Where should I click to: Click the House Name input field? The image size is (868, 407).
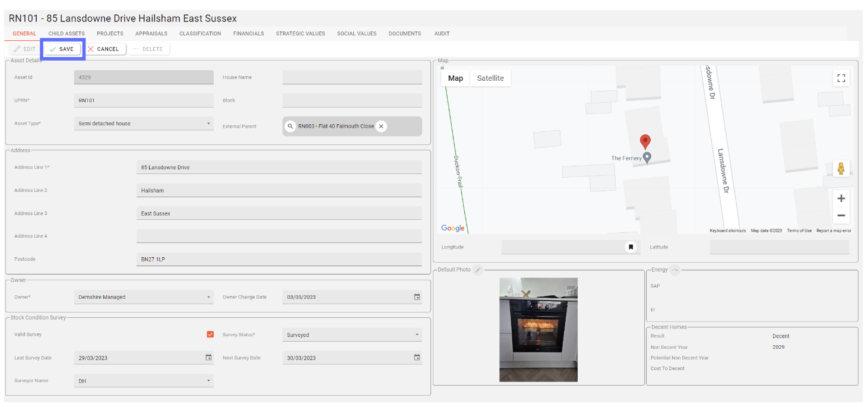(352, 77)
